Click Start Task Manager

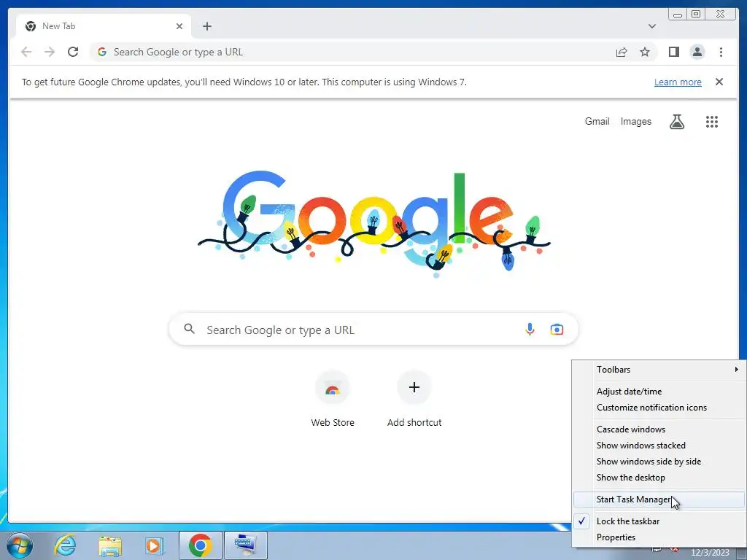[659, 499]
